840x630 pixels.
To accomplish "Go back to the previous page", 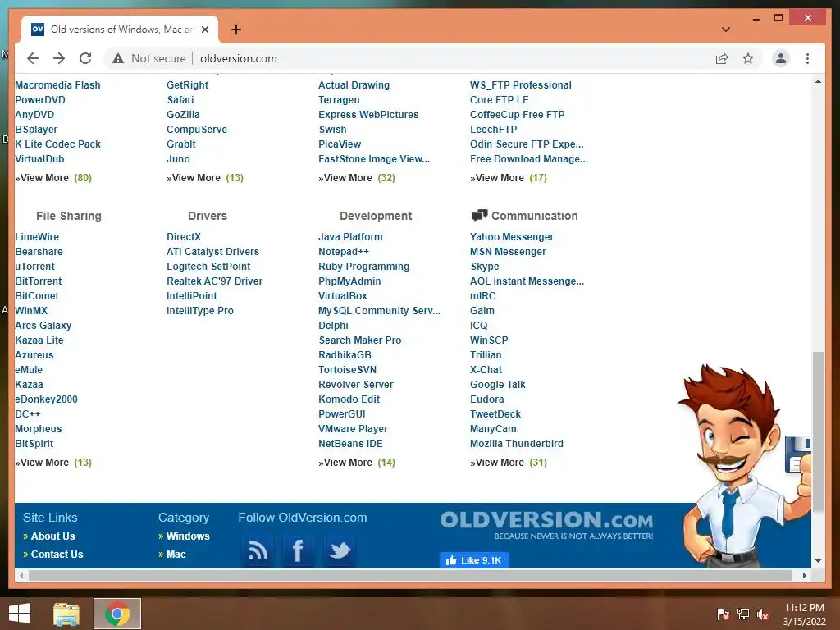I will 33,58.
